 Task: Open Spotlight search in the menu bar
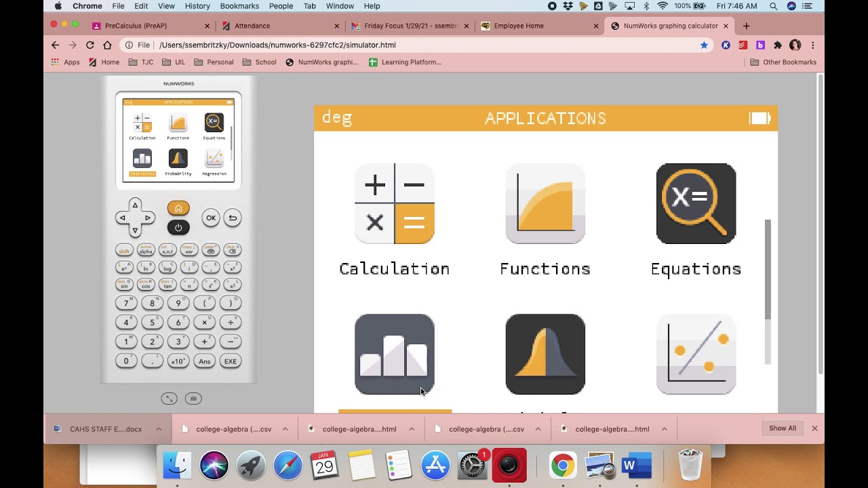click(x=773, y=6)
